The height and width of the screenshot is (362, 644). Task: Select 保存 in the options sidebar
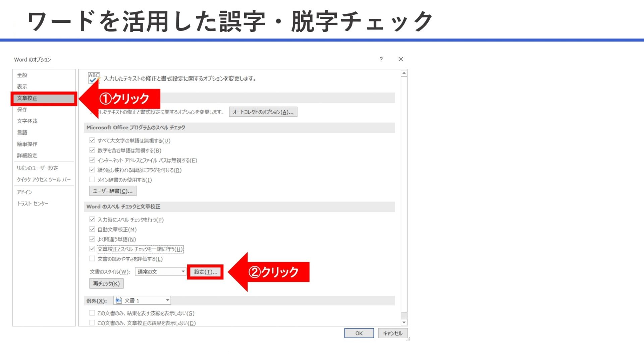(44, 110)
